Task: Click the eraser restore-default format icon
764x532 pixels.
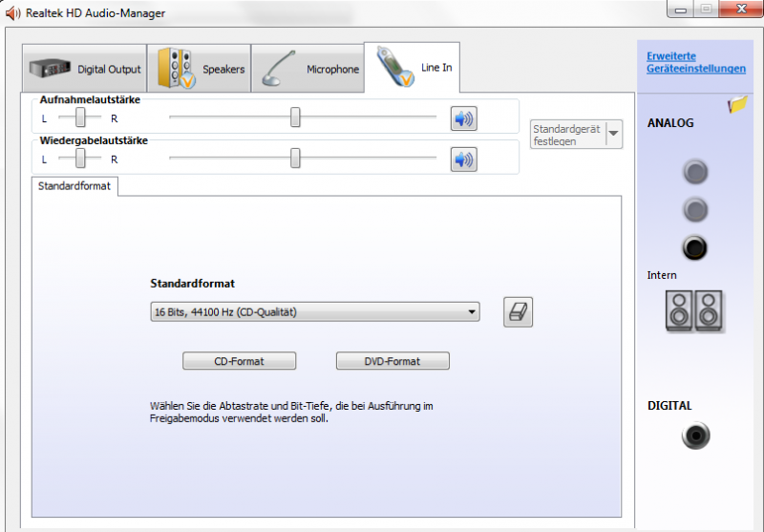Action: pyautogui.click(x=518, y=311)
